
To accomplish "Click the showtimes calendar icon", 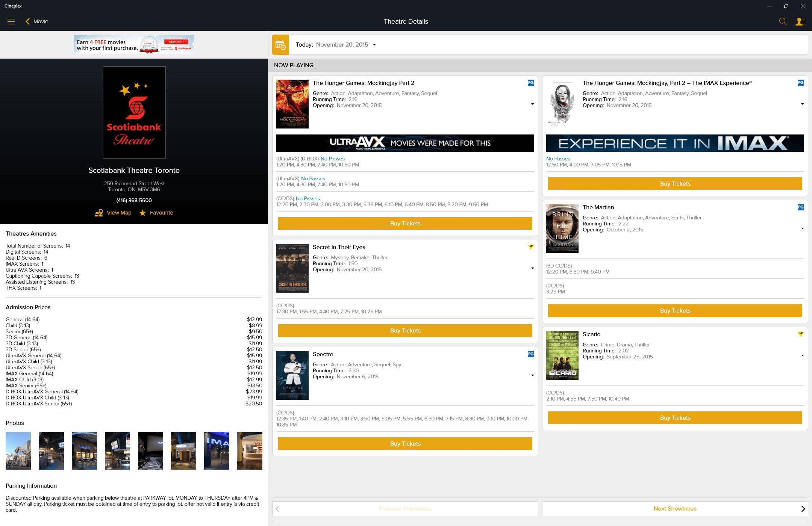I will click(x=280, y=44).
